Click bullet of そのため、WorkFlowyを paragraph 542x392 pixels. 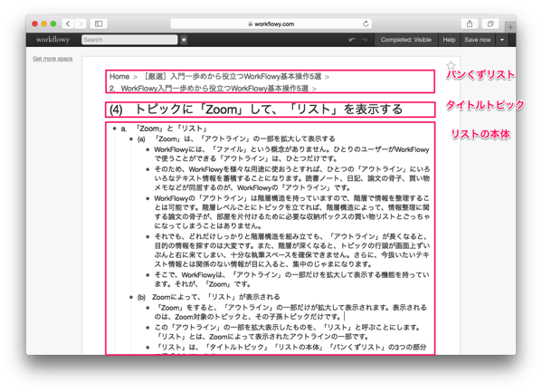click(147, 169)
